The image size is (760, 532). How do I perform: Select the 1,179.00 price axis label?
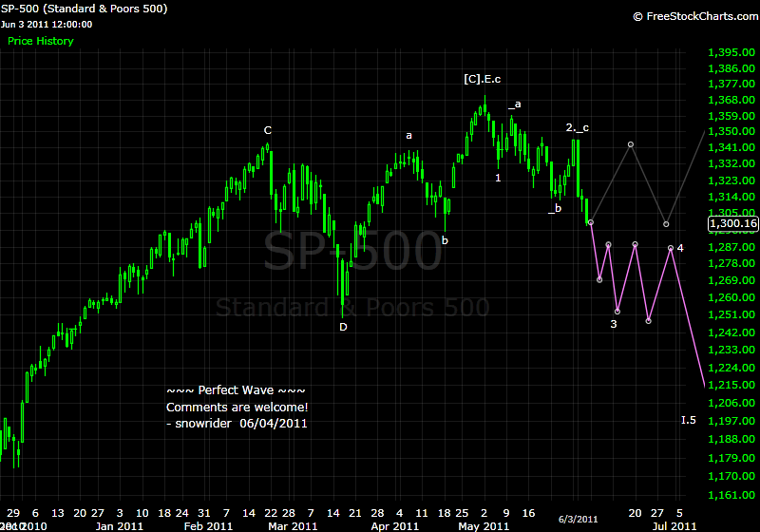731,458
